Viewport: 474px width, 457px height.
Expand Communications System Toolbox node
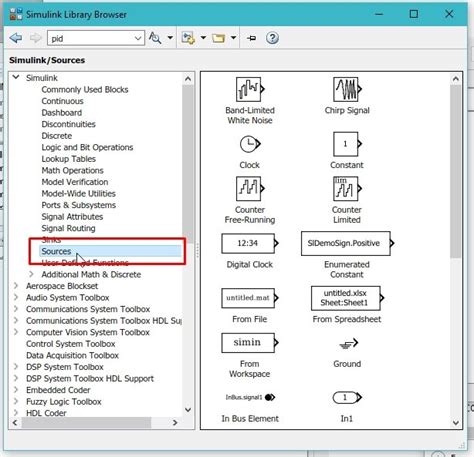[16, 309]
